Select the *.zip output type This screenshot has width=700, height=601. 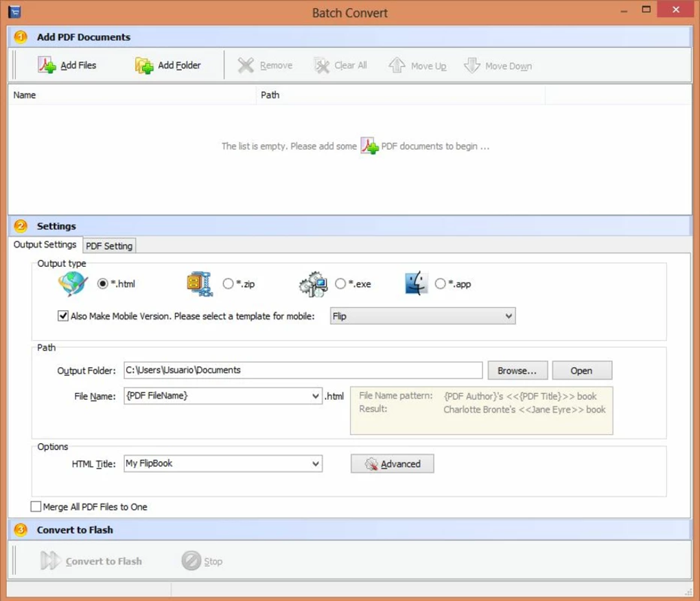(x=228, y=283)
